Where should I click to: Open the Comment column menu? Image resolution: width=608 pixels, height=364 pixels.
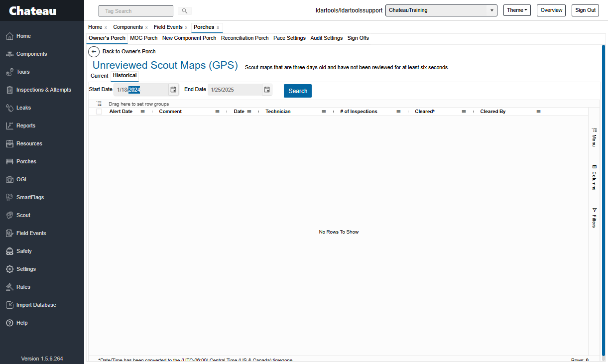[x=217, y=112]
